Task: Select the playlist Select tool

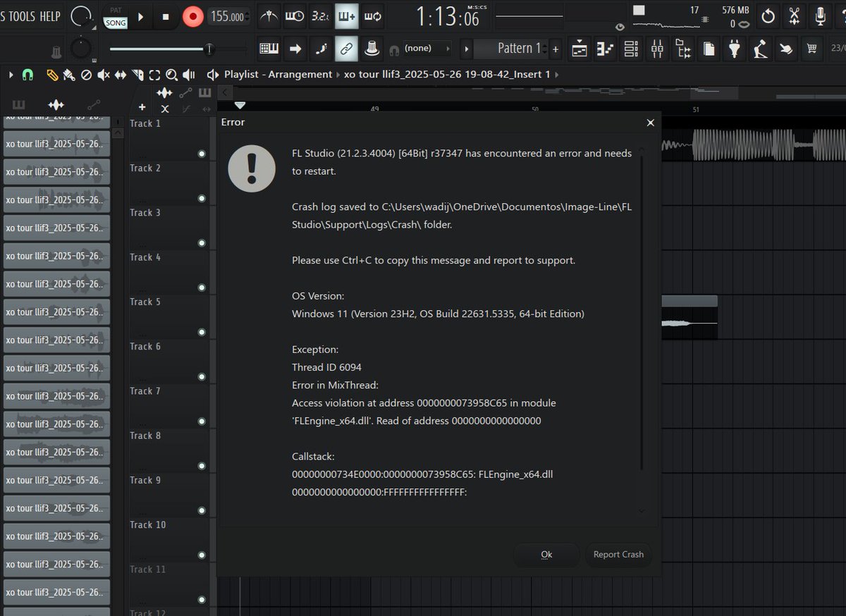Action: pos(154,74)
